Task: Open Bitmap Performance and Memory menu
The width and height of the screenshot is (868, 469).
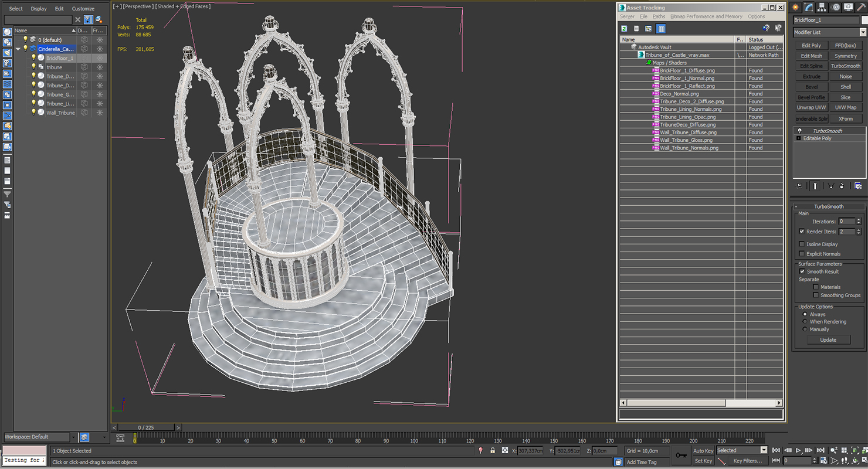Action: (x=706, y=16)
